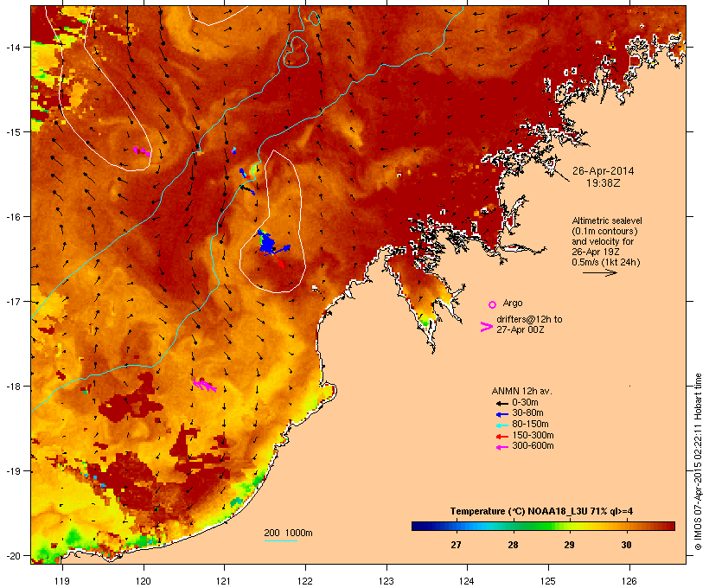The width and height of the screenshot is (709, 588).
Task: Click the 0-30m depth label
Action: tap(525, 403)
